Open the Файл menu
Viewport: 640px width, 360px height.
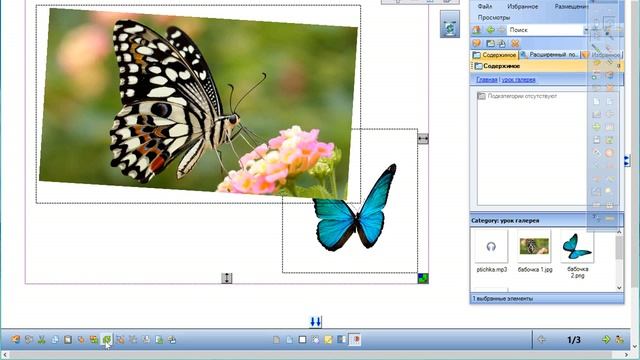pyautogui.click(x=484, y=7)
